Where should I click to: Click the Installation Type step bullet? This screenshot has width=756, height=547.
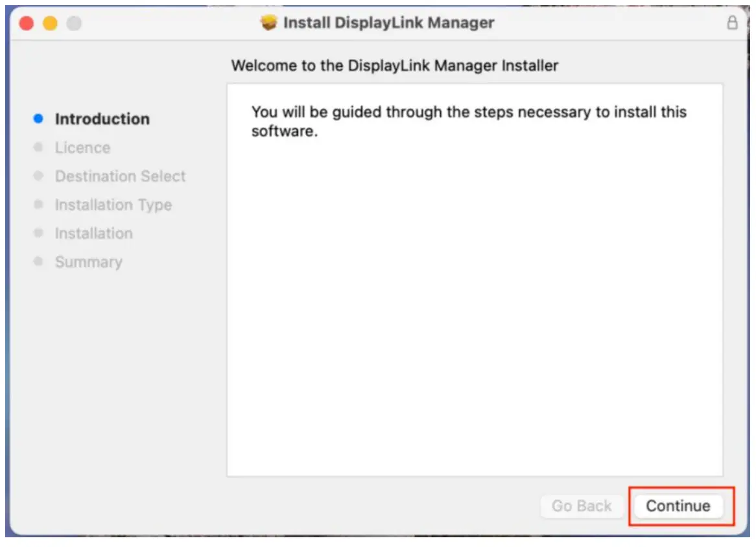(x=36, y=205)
